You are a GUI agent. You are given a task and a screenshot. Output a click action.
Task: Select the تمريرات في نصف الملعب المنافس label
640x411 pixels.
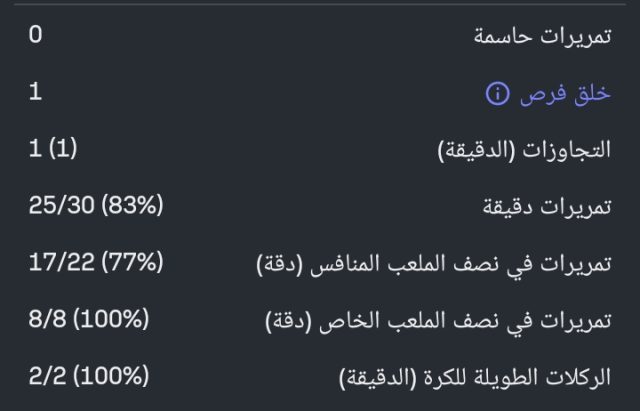pyautogui.click(x=433, y=265)
